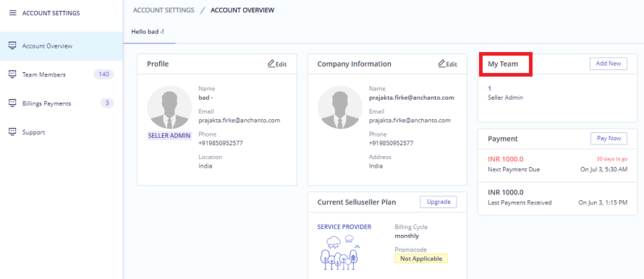Click the Billings Payments sidebar icon
This screenshot has width=644, height=279.
pyautogui.click(x=12, y=103)
